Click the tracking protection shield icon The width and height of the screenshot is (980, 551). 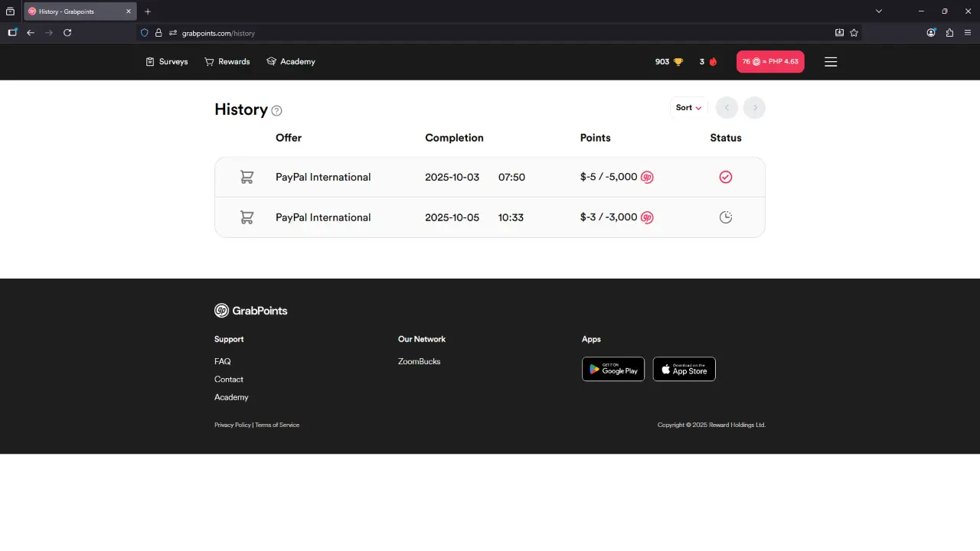pos(144,33)
